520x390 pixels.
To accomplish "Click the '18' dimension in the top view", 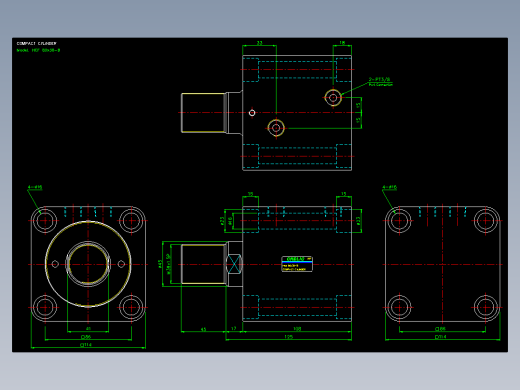I will tap(342, 43).
